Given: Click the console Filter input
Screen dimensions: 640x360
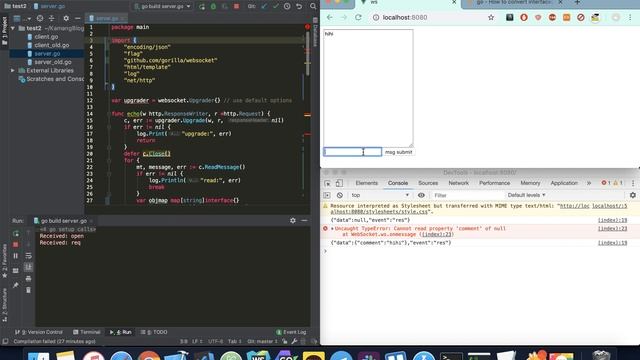Looking at the screenshot, I should (467, 196).
